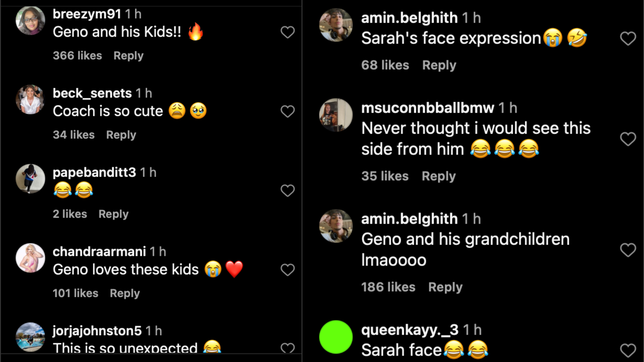644x362 pixels.
Task: Like amin.belghith's "Sarah's face expression" comment
Action: tap(628, 39)
